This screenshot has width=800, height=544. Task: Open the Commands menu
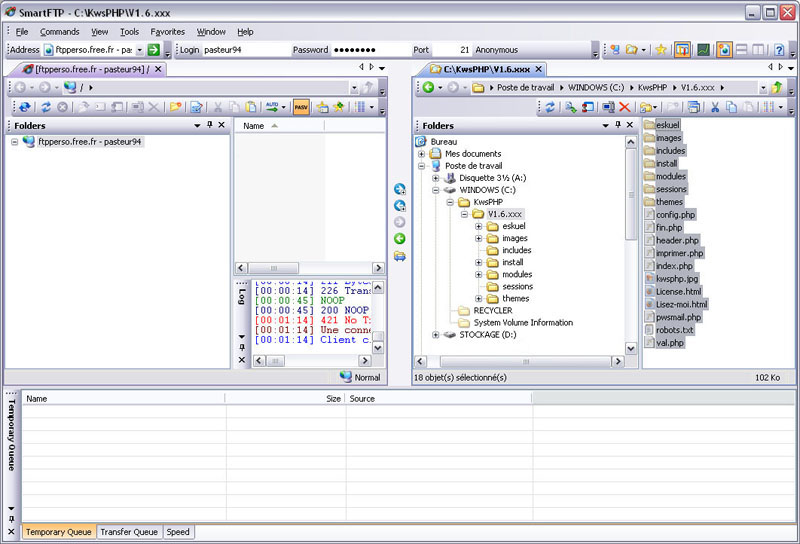[60, 32]
